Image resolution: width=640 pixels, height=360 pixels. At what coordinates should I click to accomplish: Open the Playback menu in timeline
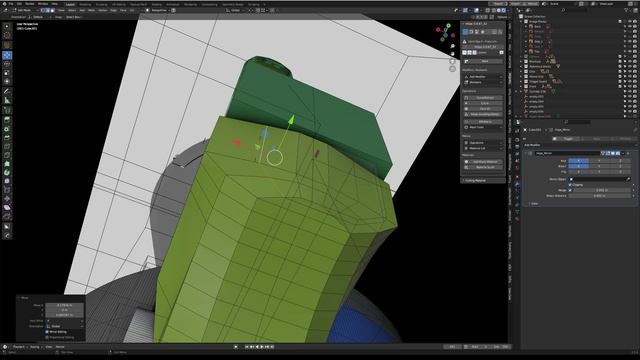(x=19, y=347)
